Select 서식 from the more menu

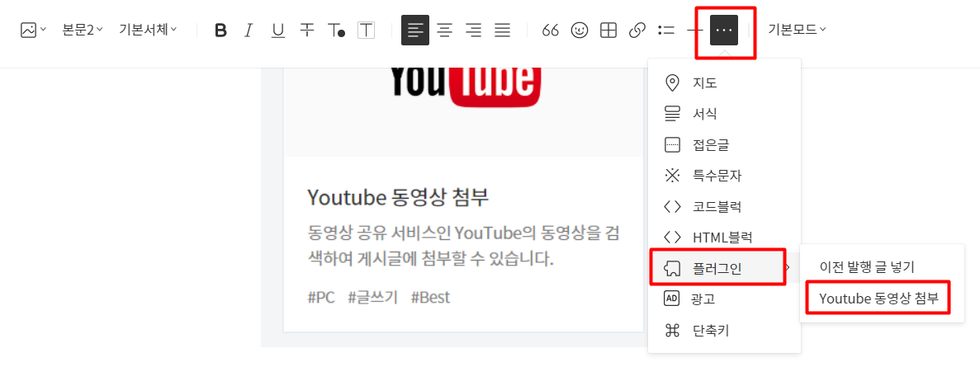pos(724,114)
